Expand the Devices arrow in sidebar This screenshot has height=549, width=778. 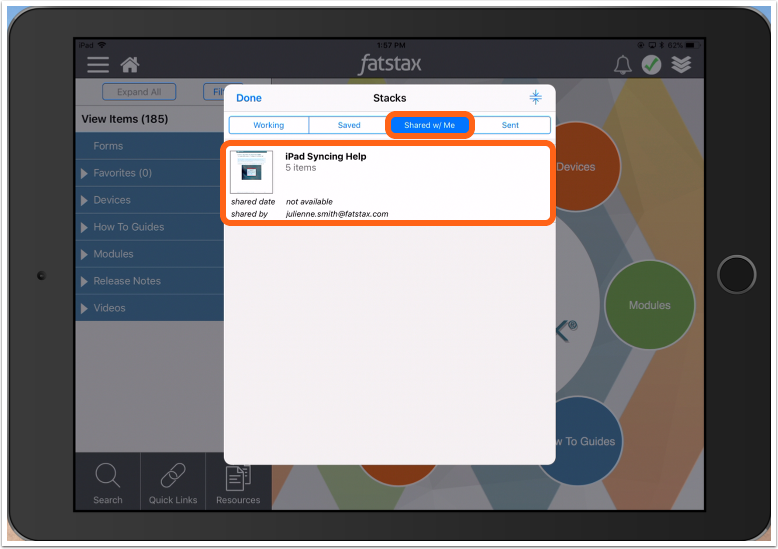click(x=84, y=200)
